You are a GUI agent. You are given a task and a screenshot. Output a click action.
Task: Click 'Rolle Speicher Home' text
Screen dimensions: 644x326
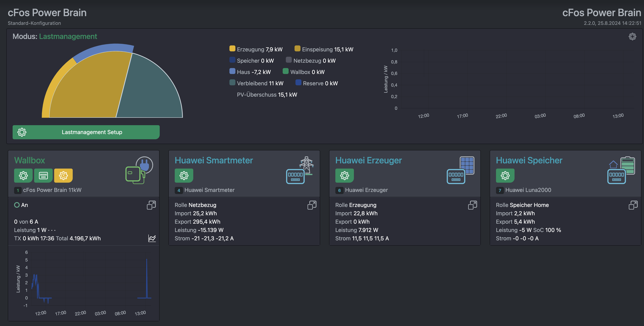pyautogui.click(x=523, y=205)
